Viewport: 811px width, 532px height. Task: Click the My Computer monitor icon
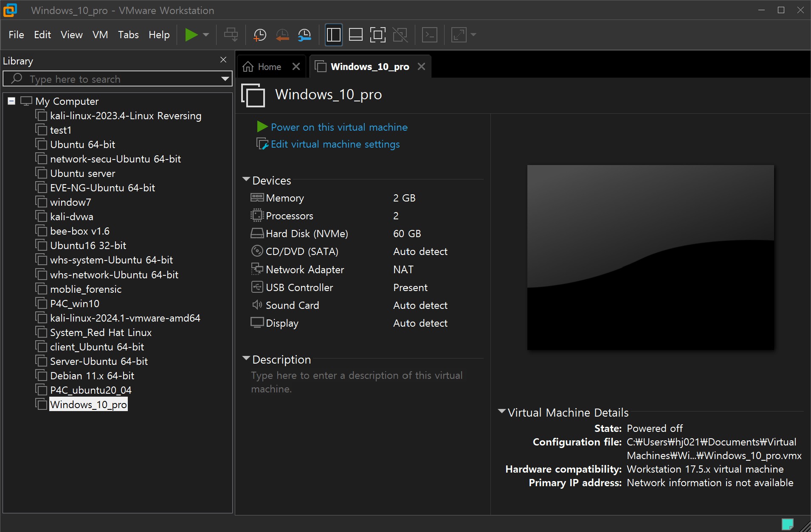[x=26, y=101]
